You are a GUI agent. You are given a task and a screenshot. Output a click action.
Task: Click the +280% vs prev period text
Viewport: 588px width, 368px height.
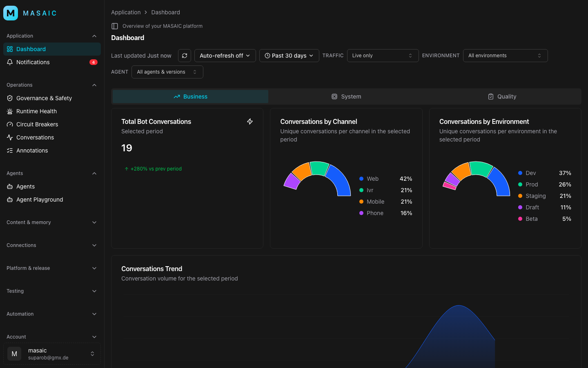[156, 169]
